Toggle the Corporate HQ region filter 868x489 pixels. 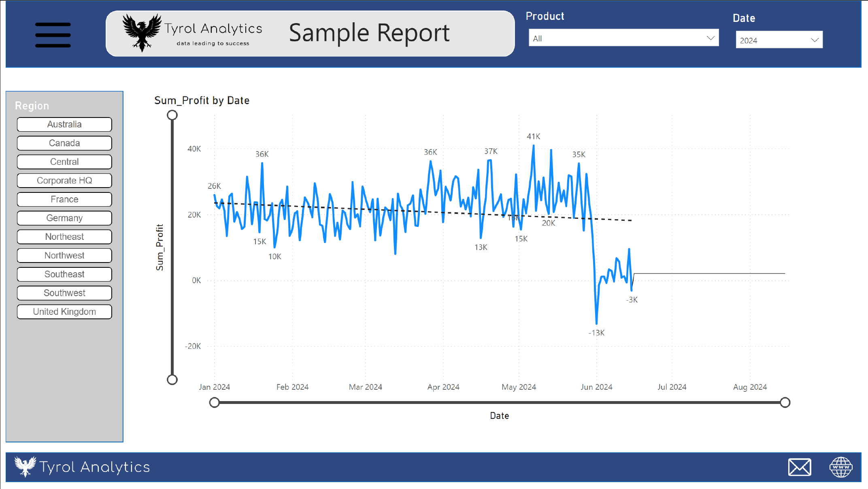[64, 181]
